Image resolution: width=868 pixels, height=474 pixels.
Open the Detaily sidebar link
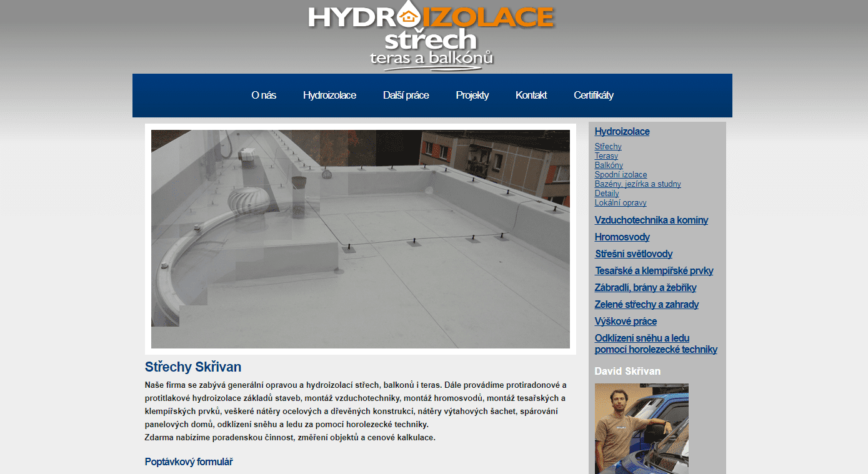(607, 194)
